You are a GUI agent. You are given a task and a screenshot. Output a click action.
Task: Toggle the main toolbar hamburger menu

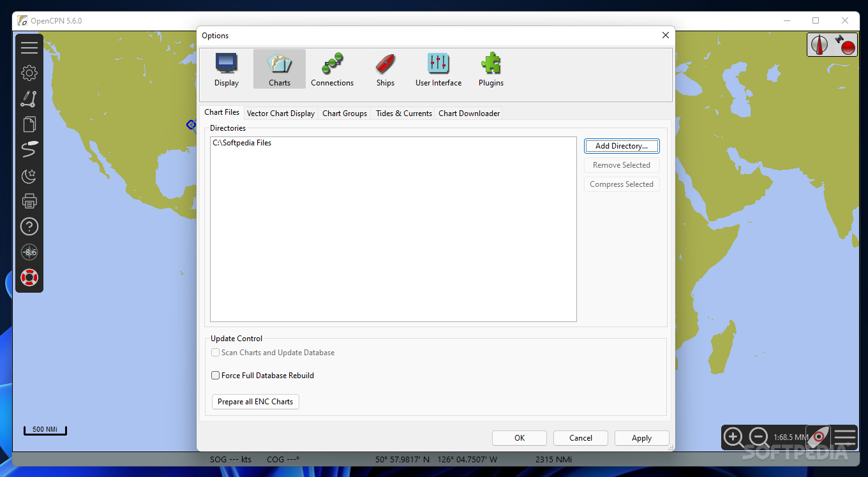(29, 48)
